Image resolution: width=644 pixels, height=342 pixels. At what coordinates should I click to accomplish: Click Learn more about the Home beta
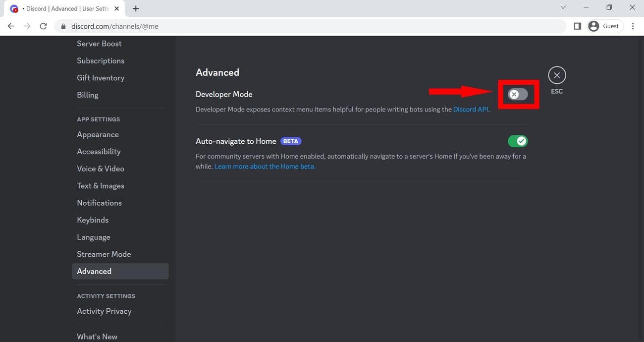pos(265,167)
